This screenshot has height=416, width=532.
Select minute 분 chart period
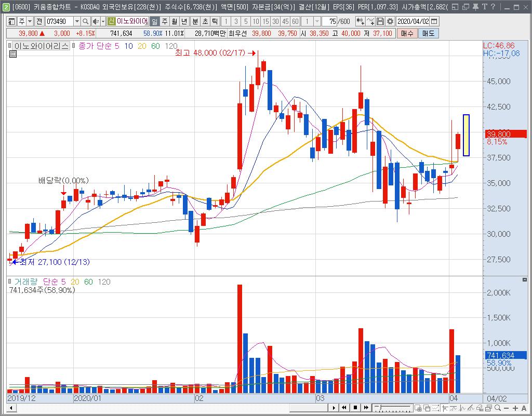point(195,21)
